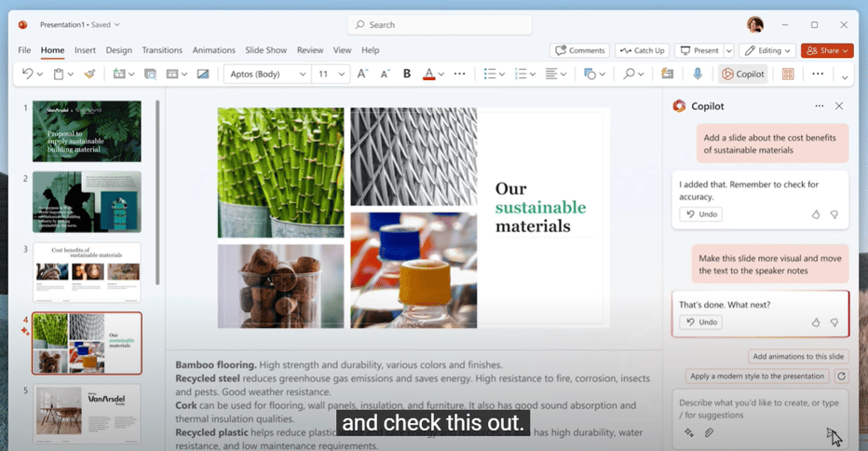868x451 pixels.
Task: Click the Find magnifier icon in ribbon
Action: pos(629,74)
